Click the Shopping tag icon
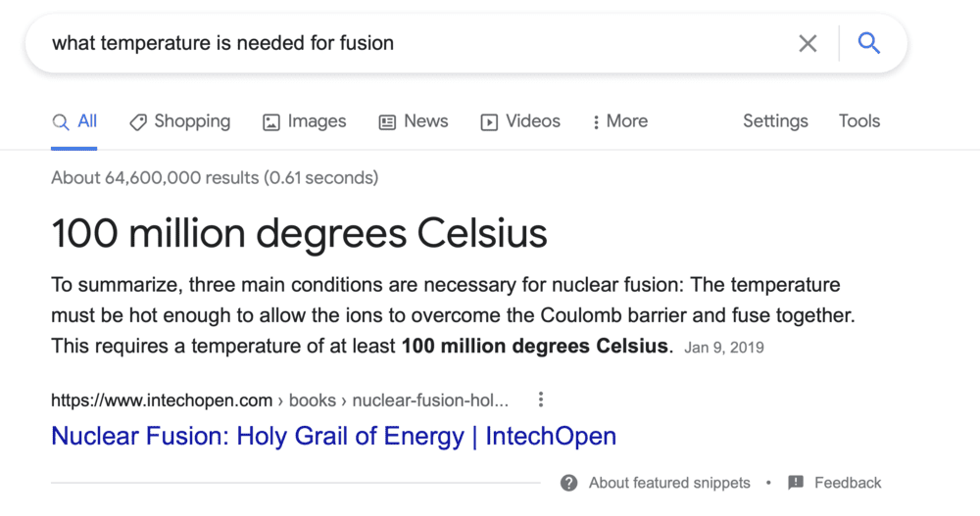The height and width of the screenshot is (516, 980). (138, 122)
